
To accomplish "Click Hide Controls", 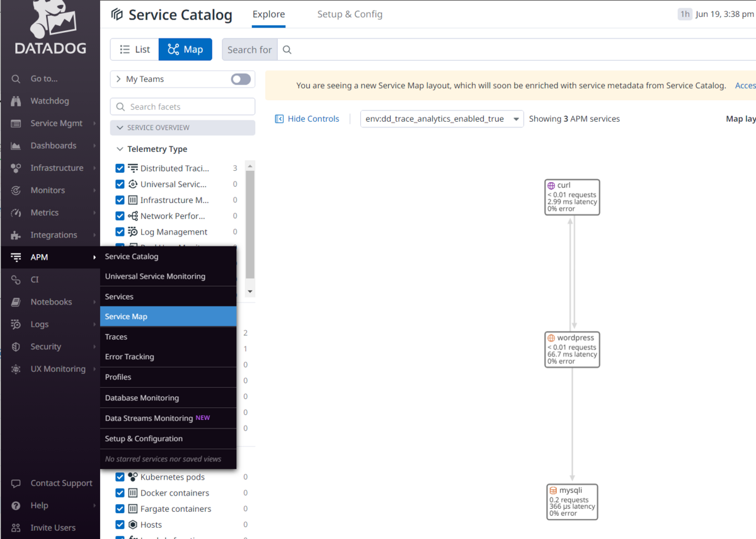I will point(307,119).
